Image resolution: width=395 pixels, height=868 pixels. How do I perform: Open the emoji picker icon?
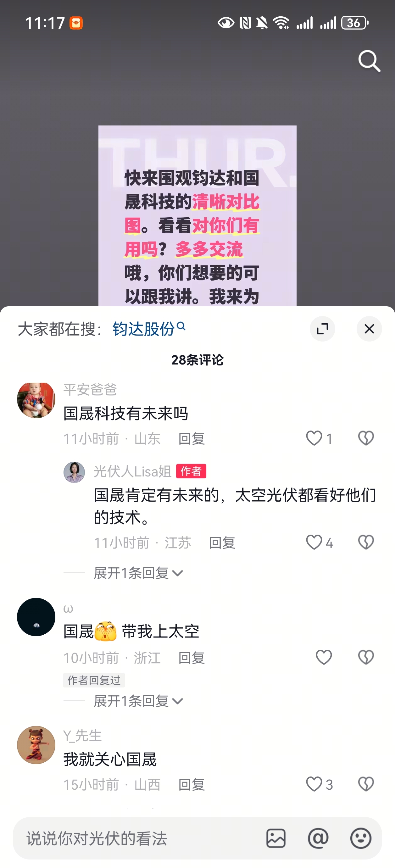tap(361, 838)
